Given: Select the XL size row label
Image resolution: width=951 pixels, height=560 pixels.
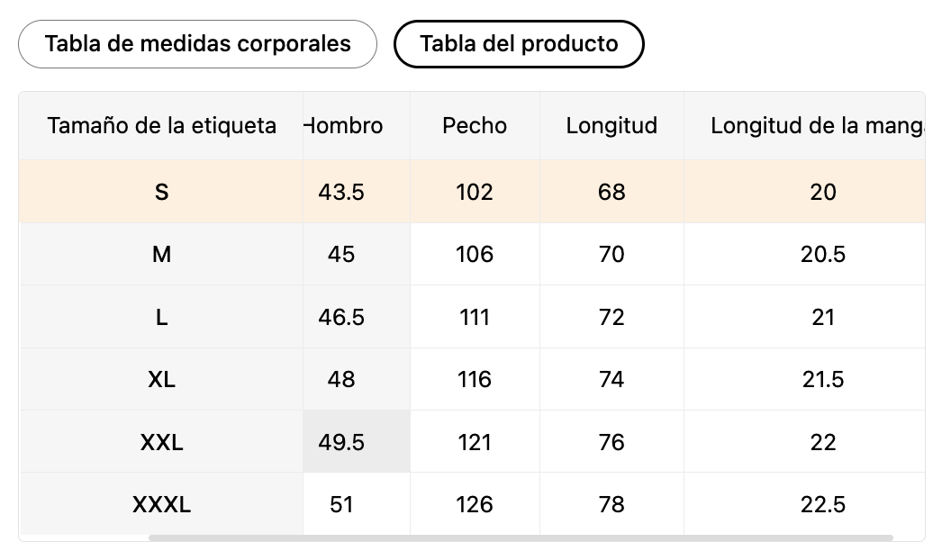Looking at the screenshot, I should [161, 379].
